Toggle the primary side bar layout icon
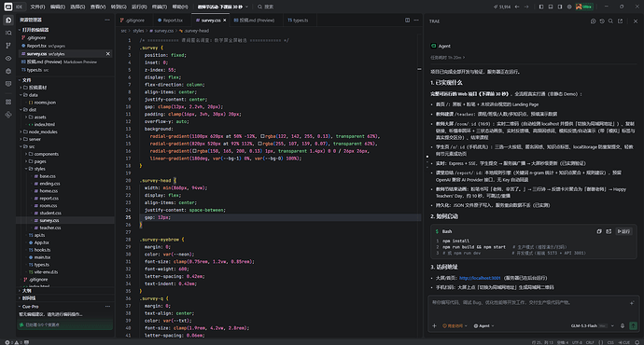Screen dimensions: 644x345 (x=541, y=7)
